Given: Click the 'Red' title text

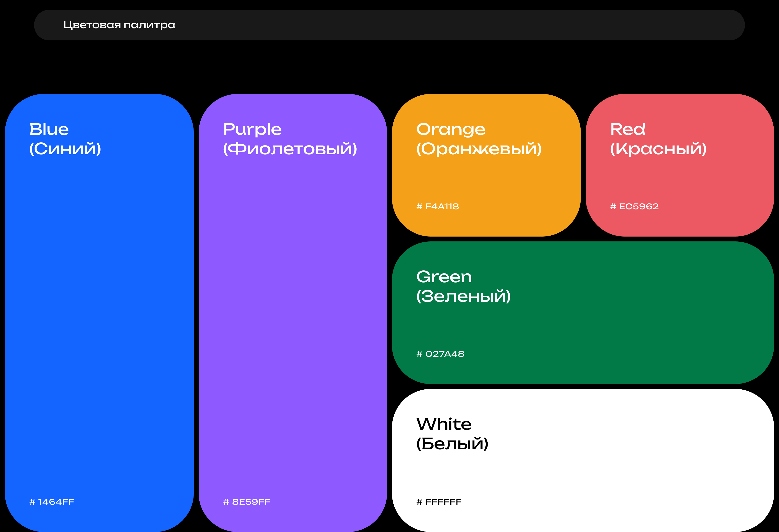Looking at the screenshot, I should [x=628, y=129].
